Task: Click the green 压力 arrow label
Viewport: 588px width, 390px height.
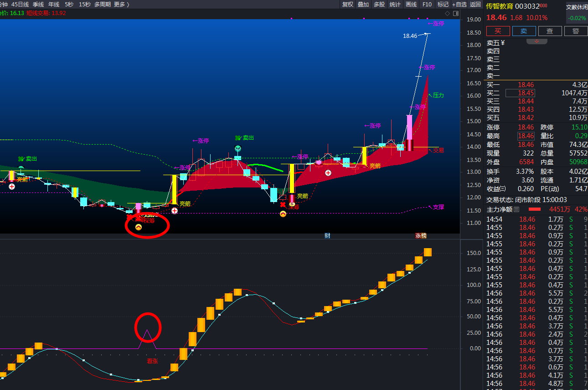Action: [436, 96]
